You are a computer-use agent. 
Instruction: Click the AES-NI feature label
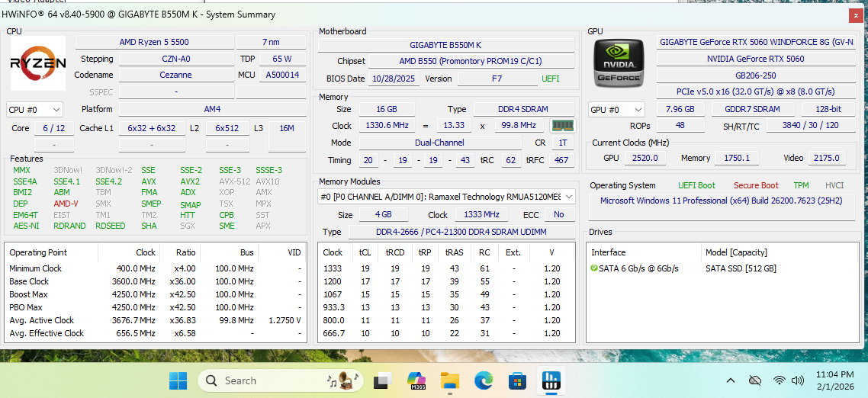pyautogui.click(x=26, y=226)
